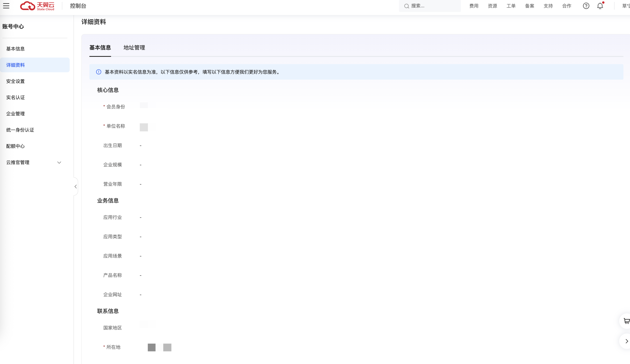The width and height of the screenshot is (630, 364).
Task: Click the search magnifier icon
Action: 407,6
